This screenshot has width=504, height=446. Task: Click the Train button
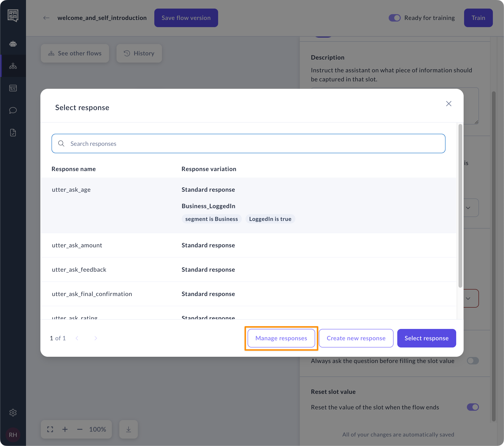point(478,18)
